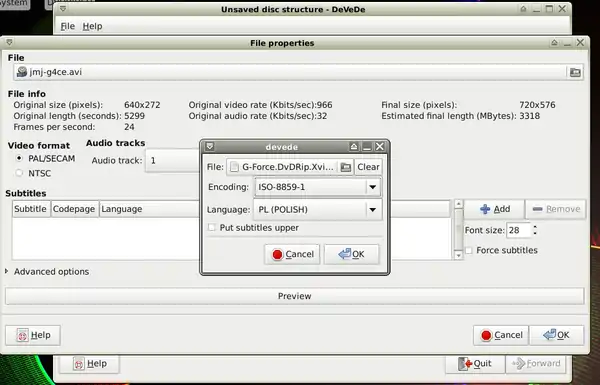Open the Language PL (POLISH) dropdown
600x385 pixels.
(318, 209)
